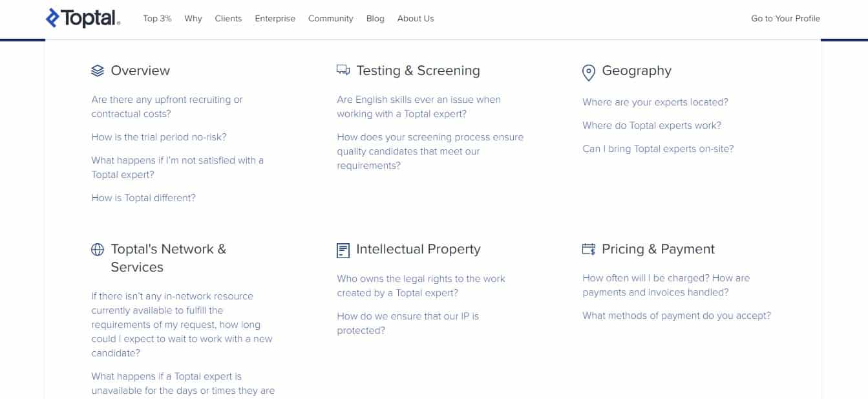Click the globe icon beside Toptal's Network & Services
The width and height of the screenshot is (868, 399).
click(98, 248)
